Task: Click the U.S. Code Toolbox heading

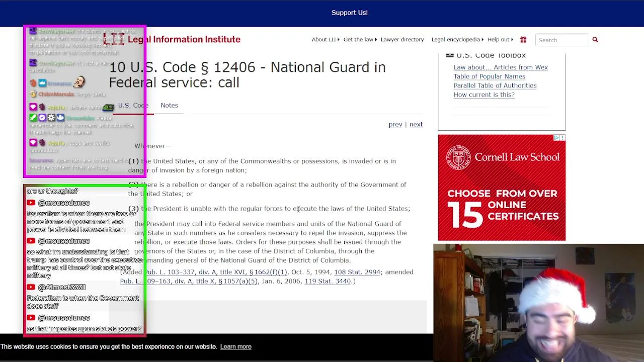Action: (491, 55)
